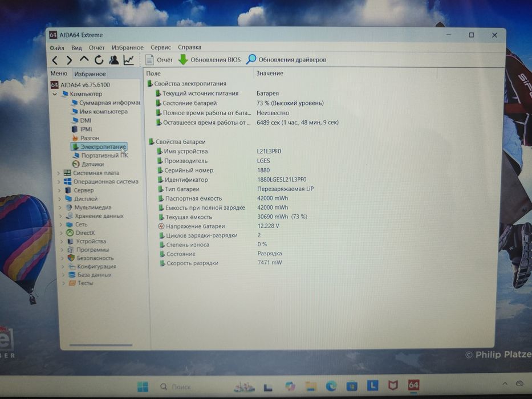Open the Сервис menu
The height and width of the screenshot is (399, 532).
click(161, 47)
